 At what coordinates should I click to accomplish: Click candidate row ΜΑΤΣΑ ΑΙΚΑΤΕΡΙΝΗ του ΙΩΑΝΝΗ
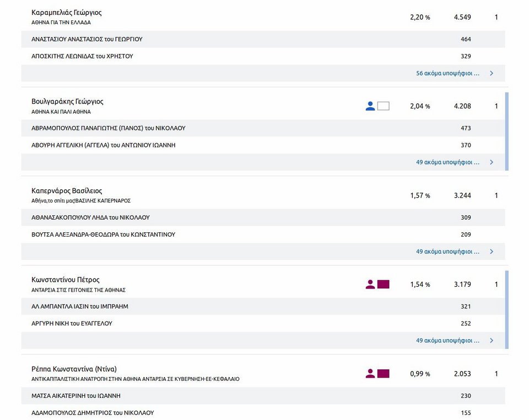(263, 396)
